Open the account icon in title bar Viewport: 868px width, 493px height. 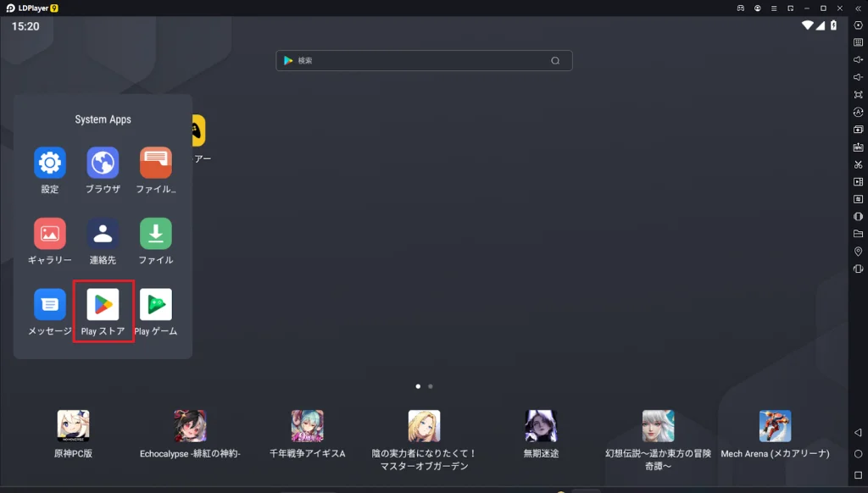point(757,8)
